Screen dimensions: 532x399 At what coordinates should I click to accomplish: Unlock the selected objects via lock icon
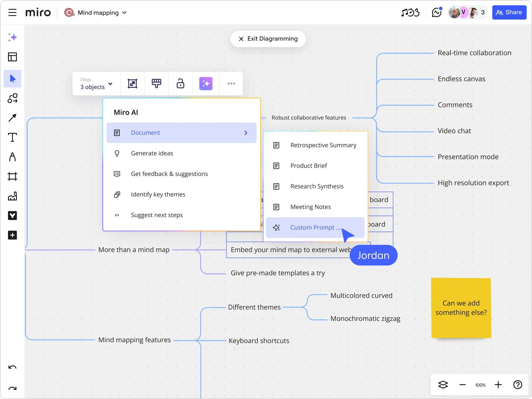180,83
